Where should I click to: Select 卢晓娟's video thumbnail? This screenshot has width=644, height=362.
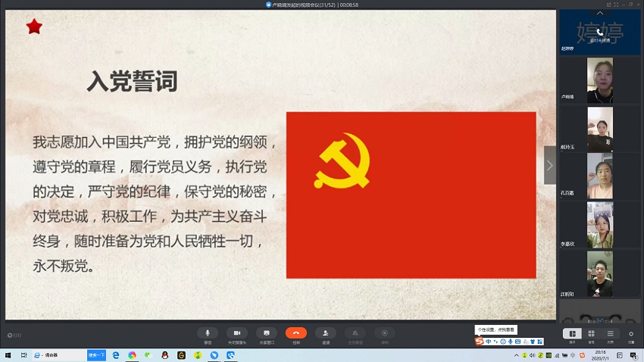(600, 80)
